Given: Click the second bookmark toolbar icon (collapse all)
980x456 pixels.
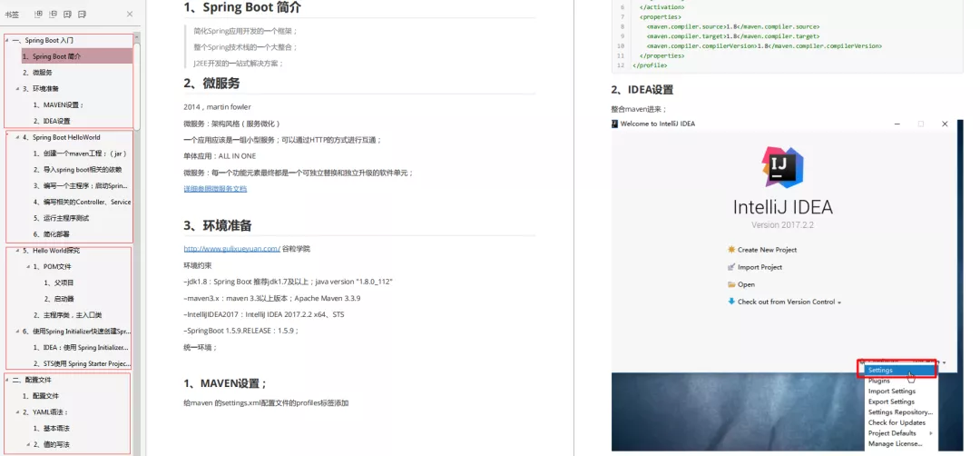Looking at the screenshot, I should [x=53, y=15].
